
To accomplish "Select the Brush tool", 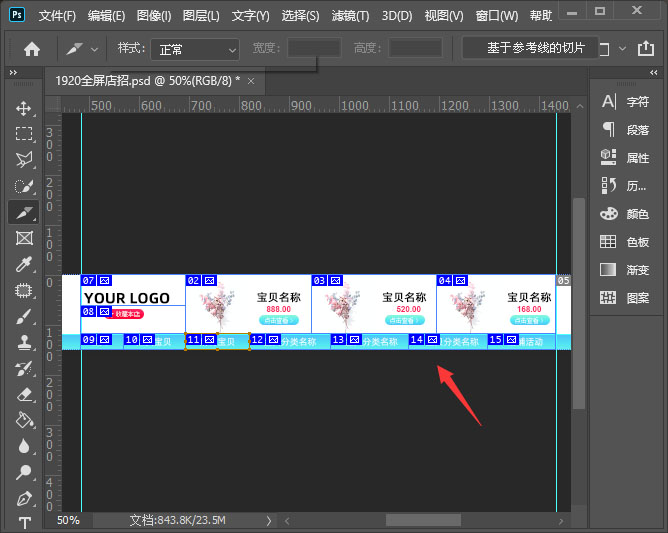I will pyautogui.click(x=24, y=317).
